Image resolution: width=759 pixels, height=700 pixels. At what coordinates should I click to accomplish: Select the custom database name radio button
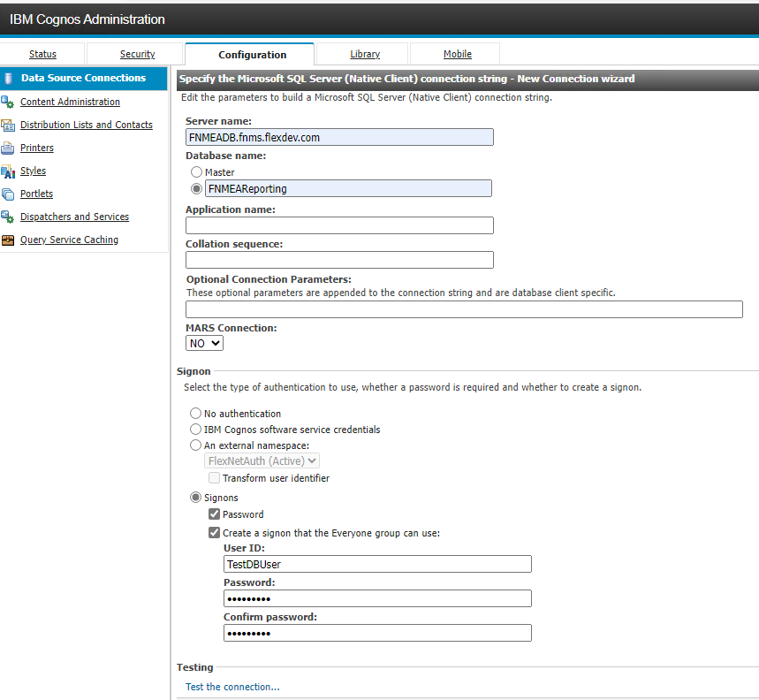tap(196, 188)
